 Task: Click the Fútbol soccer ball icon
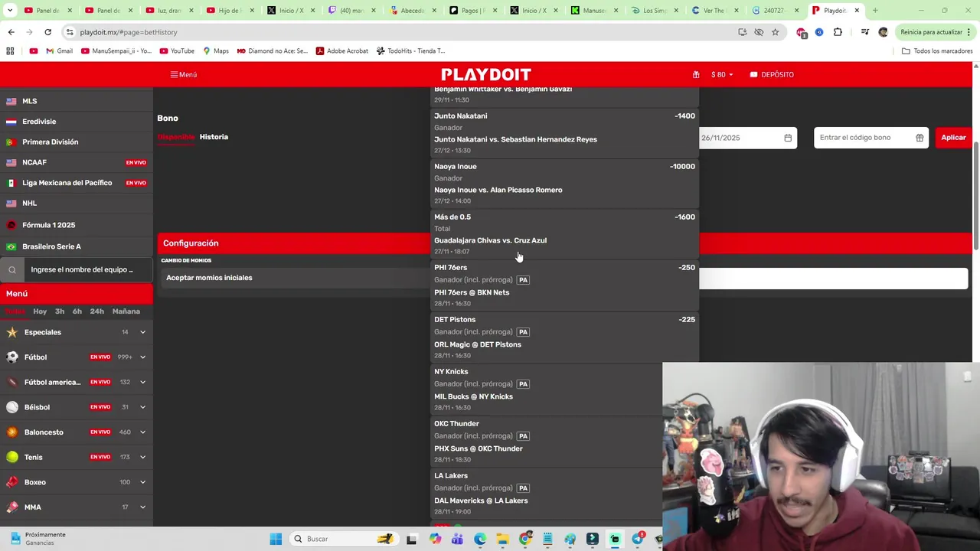12,357
